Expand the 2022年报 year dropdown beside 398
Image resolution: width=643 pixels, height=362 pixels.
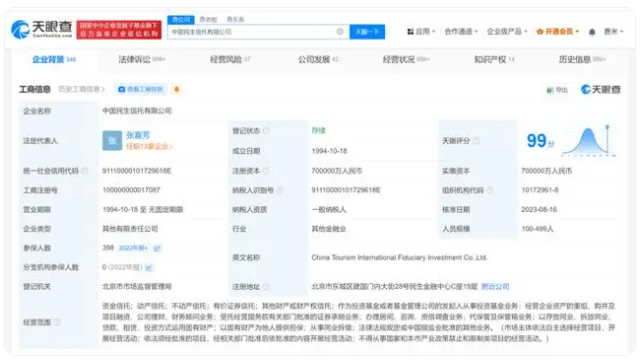[x=133, y=248]
